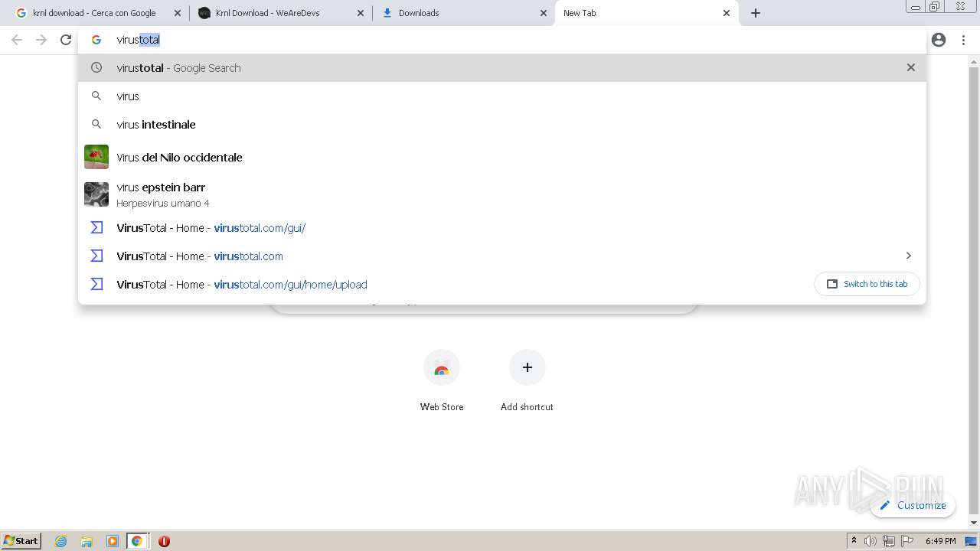
Task: Click the Chrome taskbar icon
Action: [137, 541]
